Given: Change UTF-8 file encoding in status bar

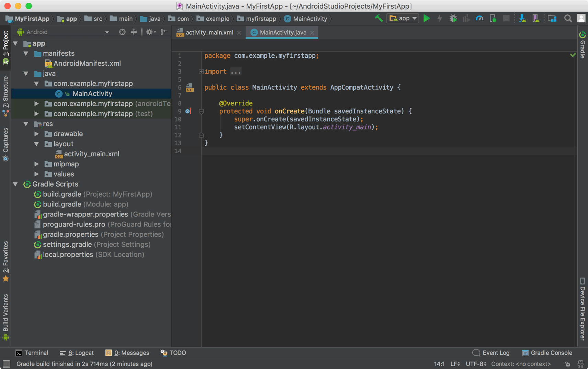Looking at the screenshot, I should coord(476,364).
